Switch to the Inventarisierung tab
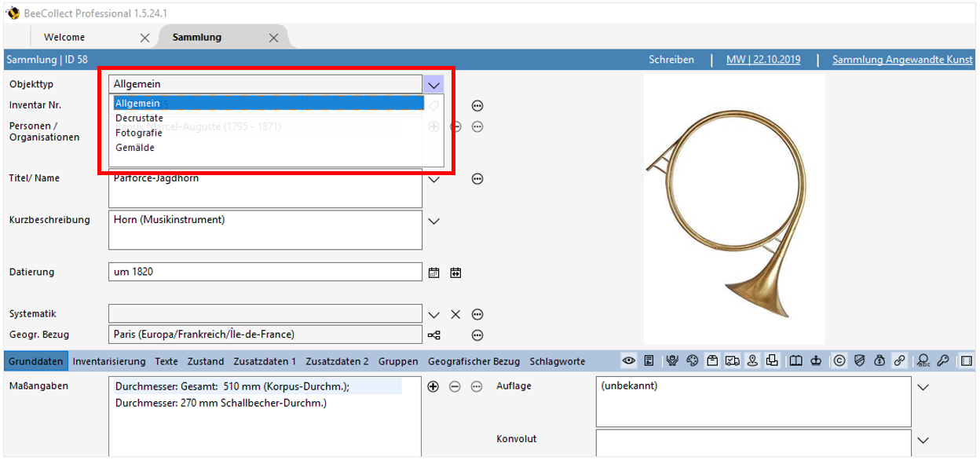This screenshot has width=980, height=461. click(x=109, y=361)
